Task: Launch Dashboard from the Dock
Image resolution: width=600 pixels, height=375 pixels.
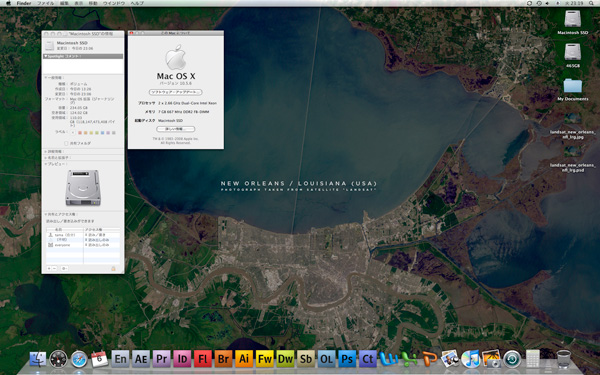Action: click(59, 359)
